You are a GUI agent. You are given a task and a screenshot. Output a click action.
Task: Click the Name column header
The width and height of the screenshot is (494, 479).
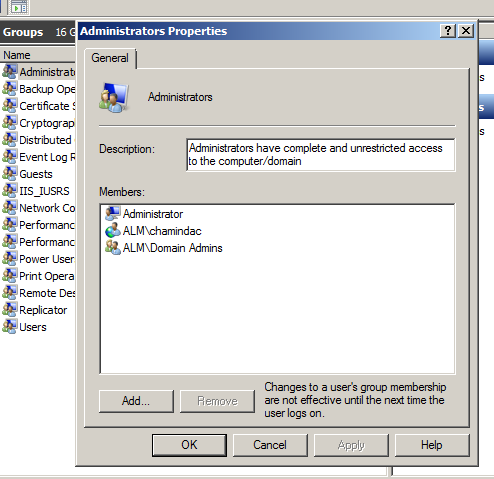(x=38, y=55)
